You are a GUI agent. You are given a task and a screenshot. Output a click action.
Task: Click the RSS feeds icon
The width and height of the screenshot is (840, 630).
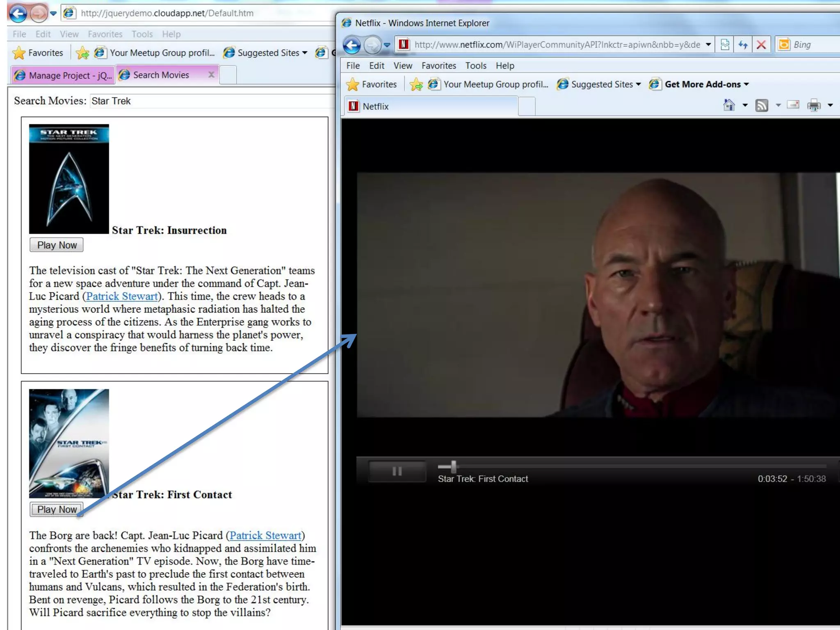coord(762,105)
